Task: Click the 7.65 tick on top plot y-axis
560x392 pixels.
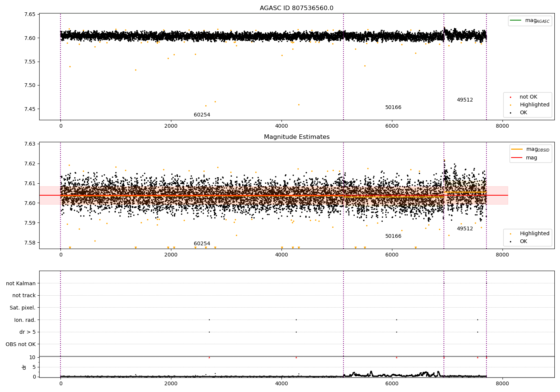Action: click(30, 15)
